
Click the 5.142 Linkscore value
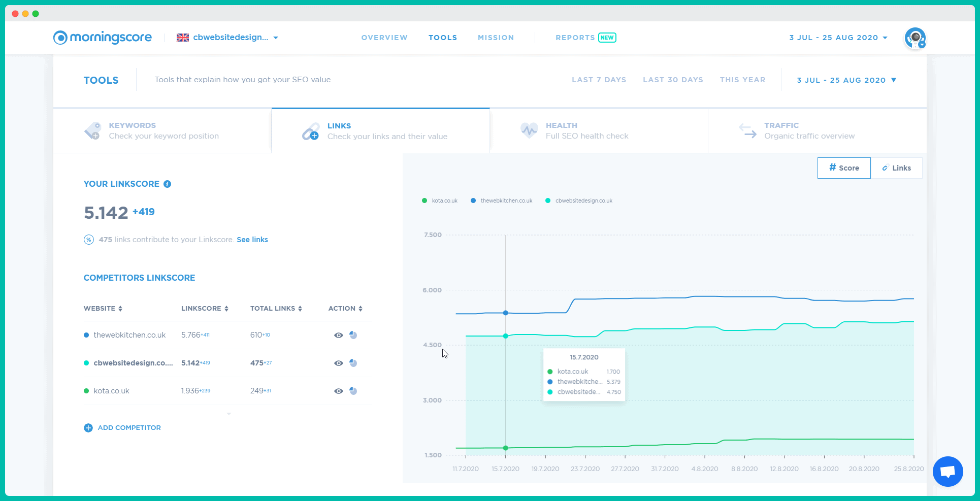[106, 213]
